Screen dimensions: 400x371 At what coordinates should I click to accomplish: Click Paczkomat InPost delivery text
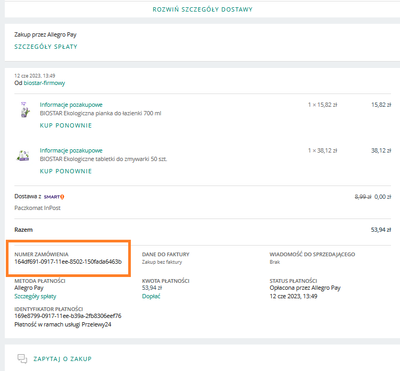tap(37, 208)
